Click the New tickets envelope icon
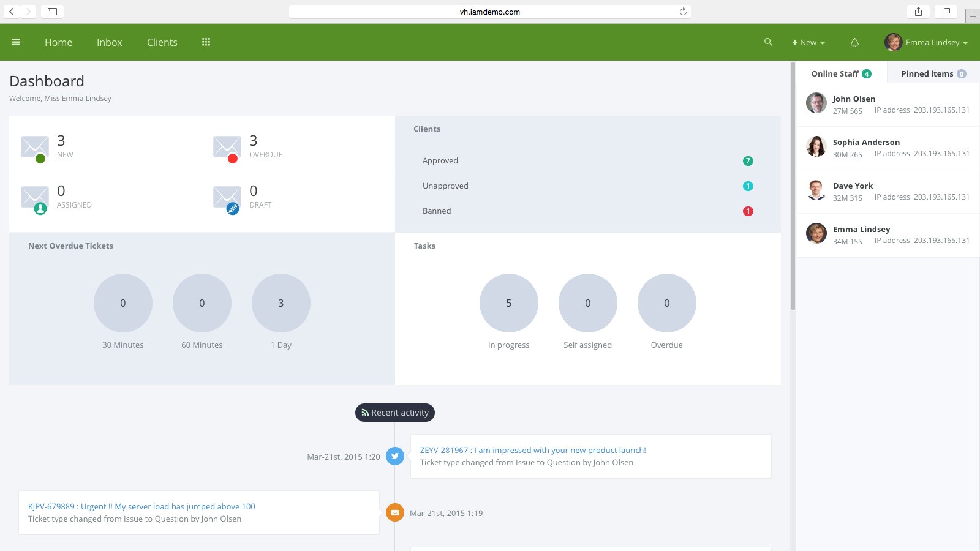Screen dimensions: 980x551 [35, 147]
